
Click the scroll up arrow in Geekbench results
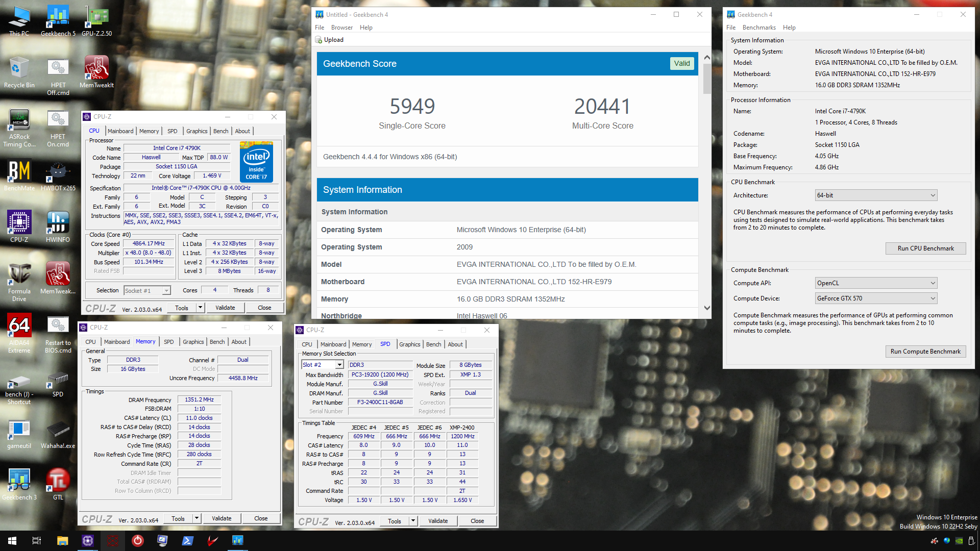coord(706,58)
